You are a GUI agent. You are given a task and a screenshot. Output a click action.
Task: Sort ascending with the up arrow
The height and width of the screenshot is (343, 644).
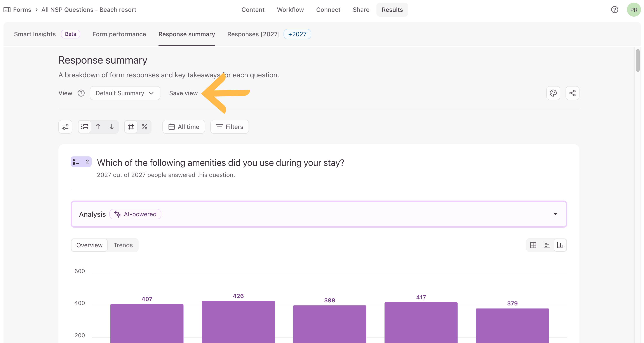pyautogui.click(x=98, y=127)
